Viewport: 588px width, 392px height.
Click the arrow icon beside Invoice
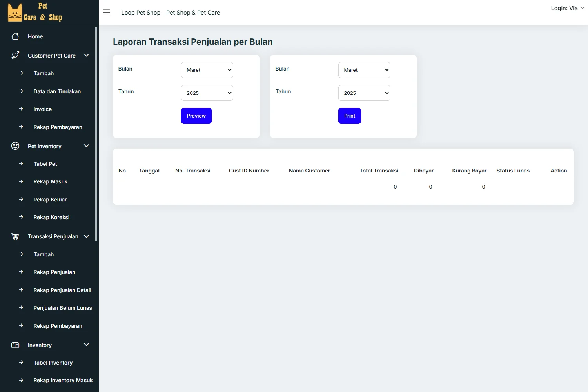pyautogui.click(x=21, y=109)
